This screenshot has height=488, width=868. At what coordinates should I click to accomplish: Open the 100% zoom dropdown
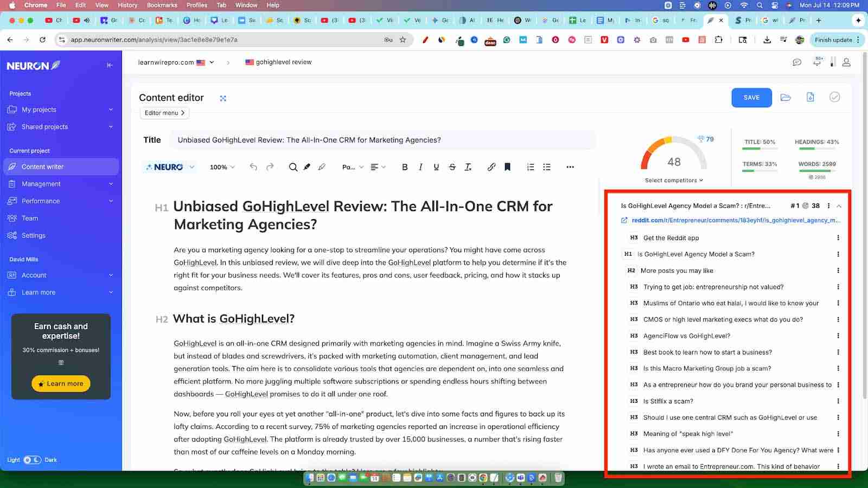221,167
